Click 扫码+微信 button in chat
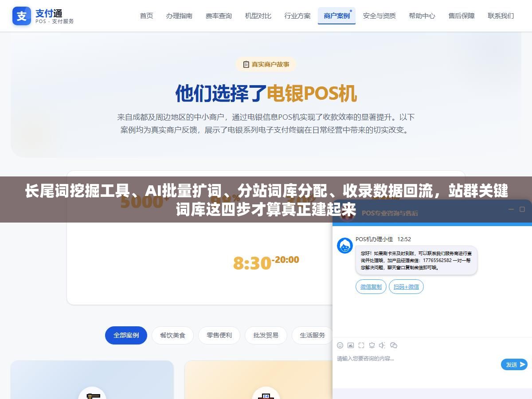 click(406, 286)
